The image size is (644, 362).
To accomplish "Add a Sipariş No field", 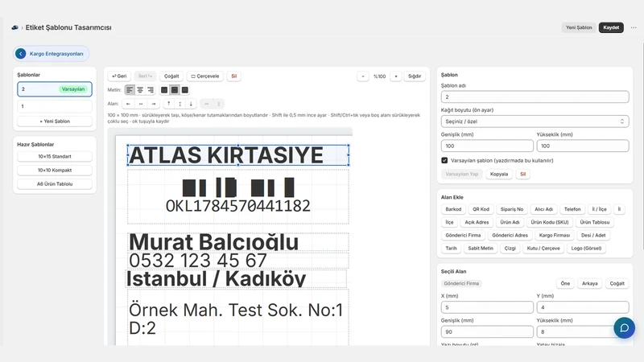I will [x=512, y=209].
